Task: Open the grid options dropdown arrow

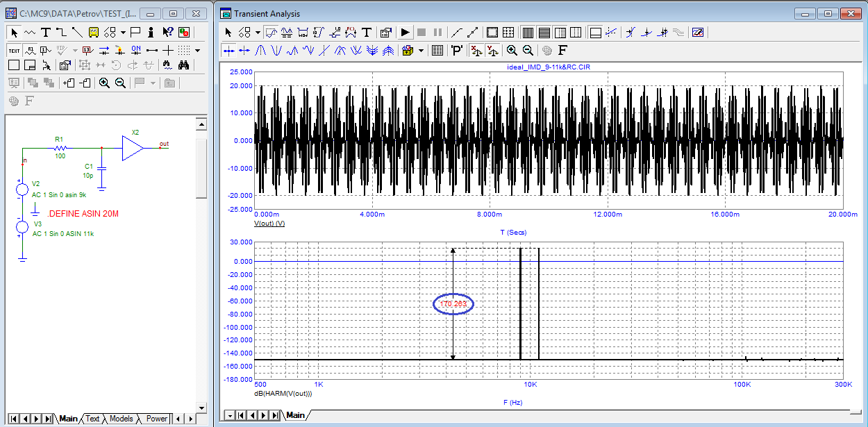Action: coord(197,50)
